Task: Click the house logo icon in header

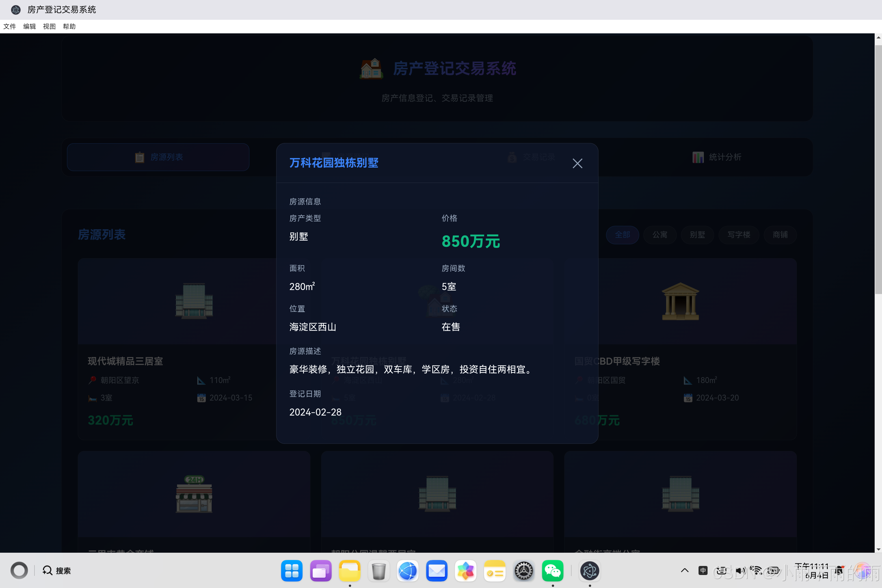Action: pos(371,69)
